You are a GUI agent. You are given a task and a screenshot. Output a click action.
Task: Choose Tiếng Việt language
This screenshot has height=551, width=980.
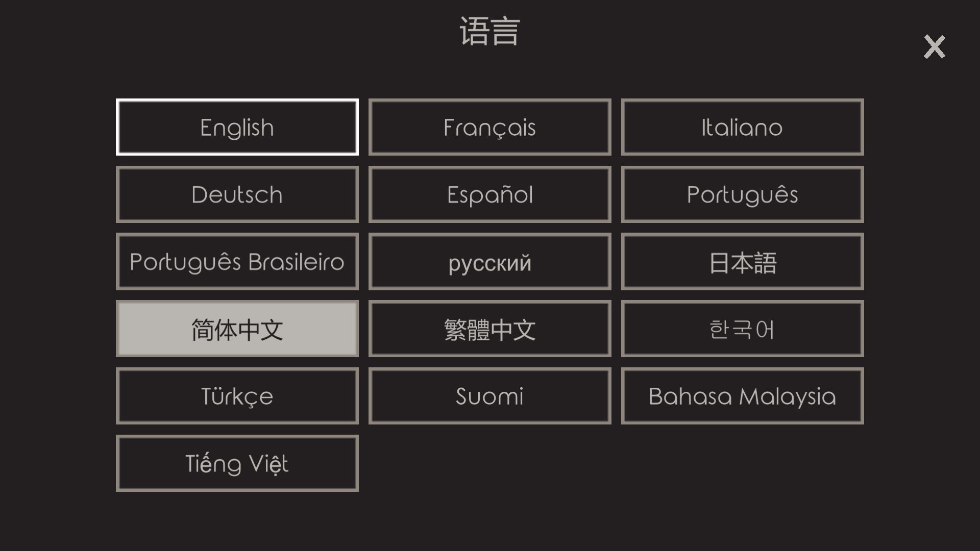click(x=237, y=464)
